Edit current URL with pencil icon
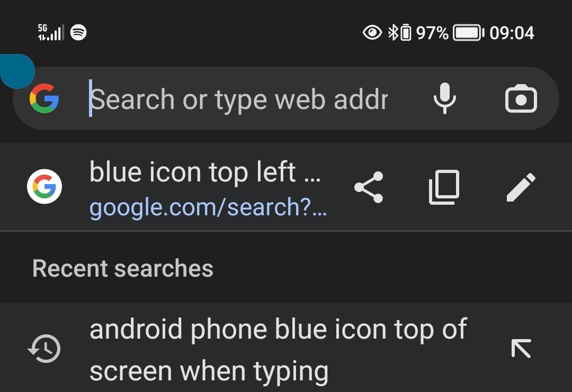 coord(521,187)
